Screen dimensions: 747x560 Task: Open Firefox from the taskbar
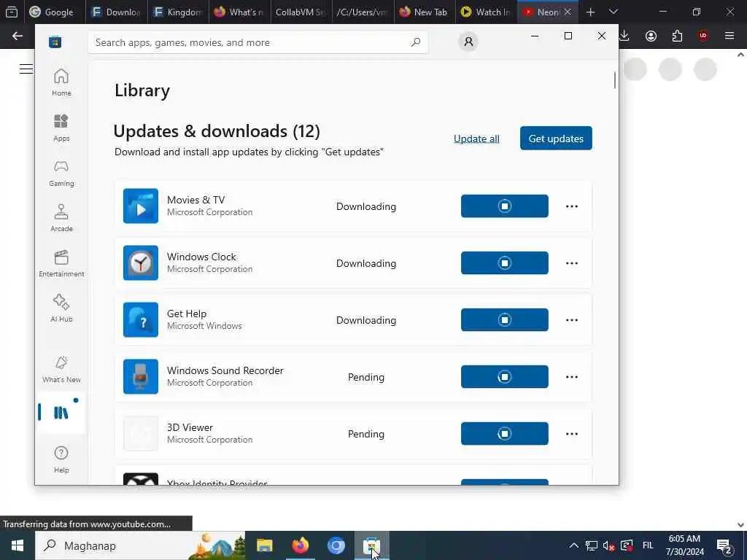click(x=300, y=545)
